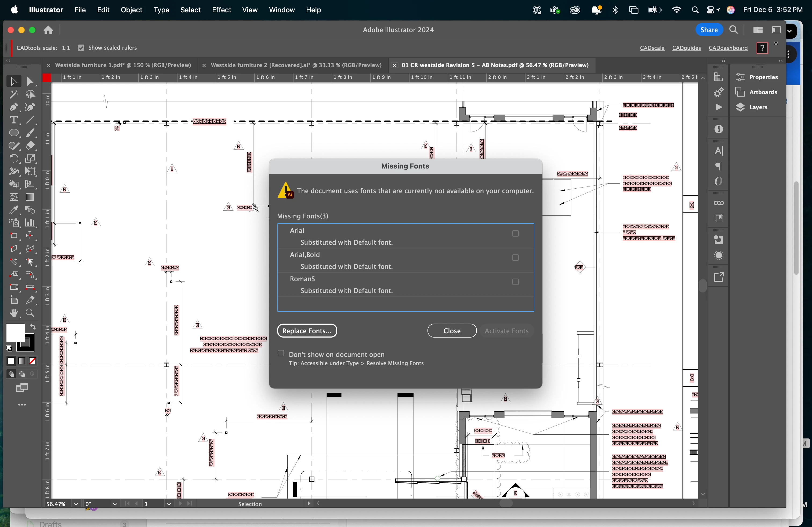Image resolution: width=812 pixels, height=527 pixels.
Task: Check the Arial missing font checkbox
Action: pyautogui.click(x=515, y=233)
